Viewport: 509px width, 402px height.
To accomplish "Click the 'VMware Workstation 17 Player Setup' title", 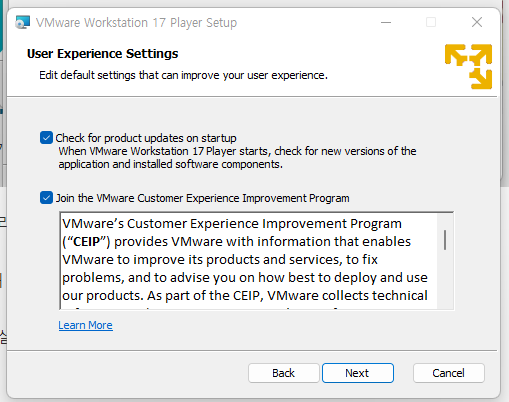I will point(136,23).
